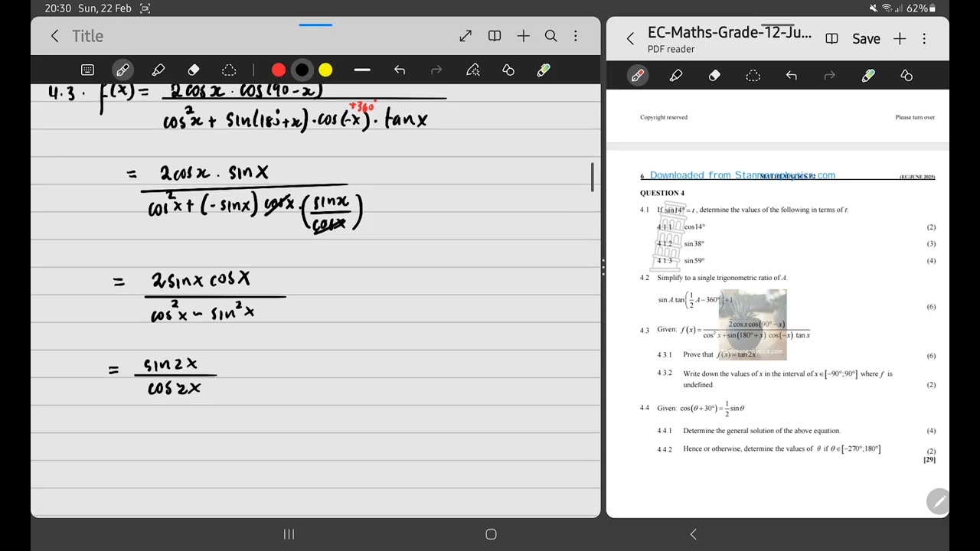Tap question 4.4.1 general solution text
Image resolution: width=980 pixels, height=551 pixels.
(762, 431)
